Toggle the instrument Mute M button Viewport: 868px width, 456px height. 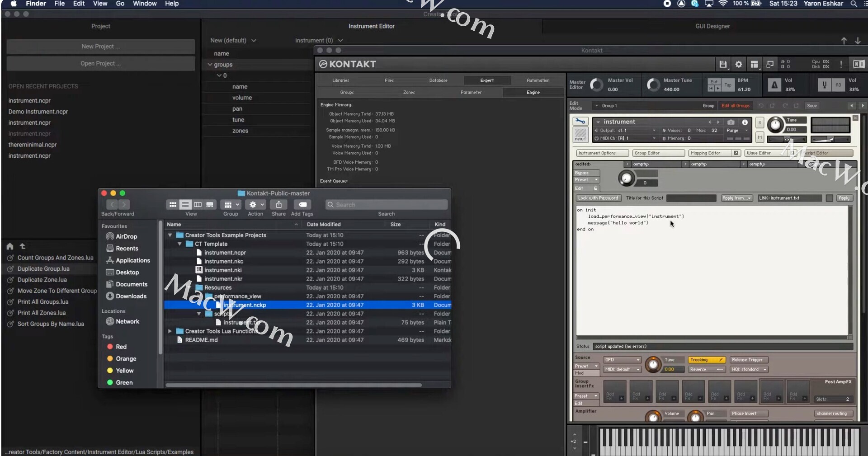(760, 137)
